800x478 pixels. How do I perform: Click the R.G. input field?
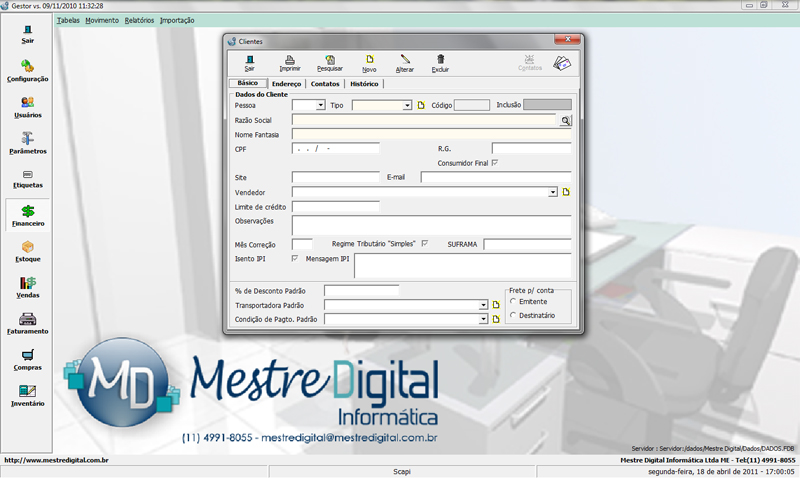[x=532, y=148]
